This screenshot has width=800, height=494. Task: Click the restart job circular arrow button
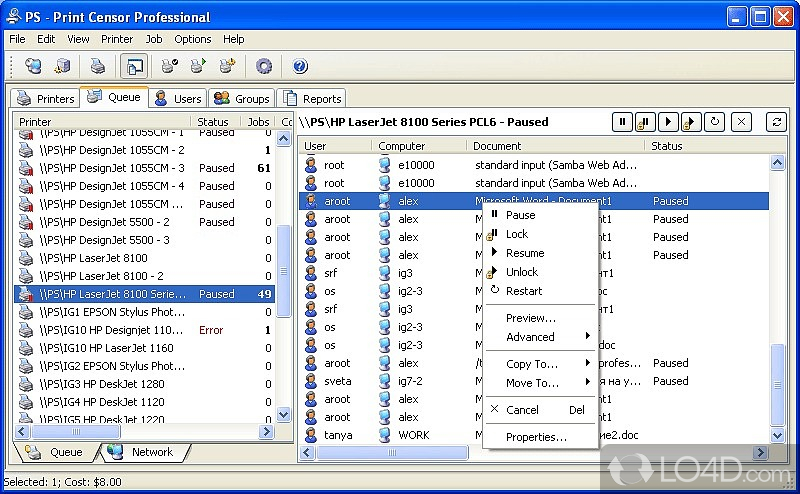713,122
